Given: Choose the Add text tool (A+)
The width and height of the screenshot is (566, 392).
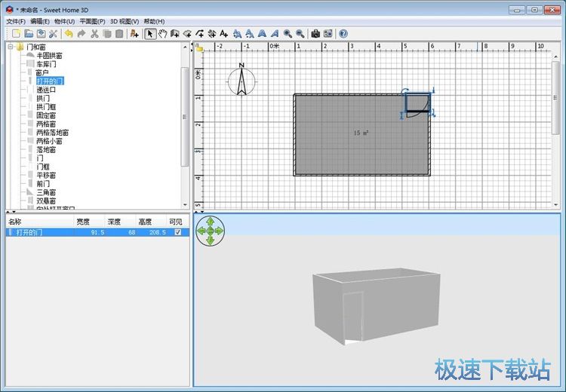Looking at the screenshot, I should click(x=224, y=34).
